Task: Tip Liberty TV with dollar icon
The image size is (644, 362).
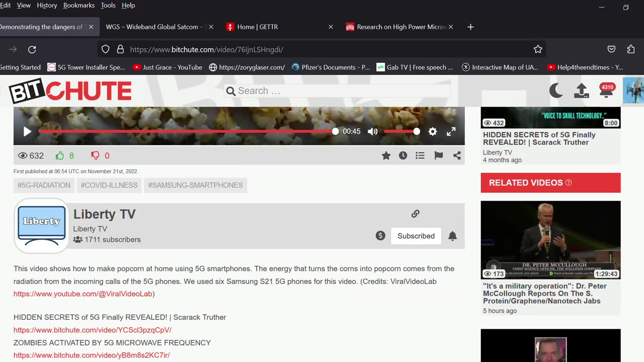Action: pyautogui.click(x=380, y=236)
